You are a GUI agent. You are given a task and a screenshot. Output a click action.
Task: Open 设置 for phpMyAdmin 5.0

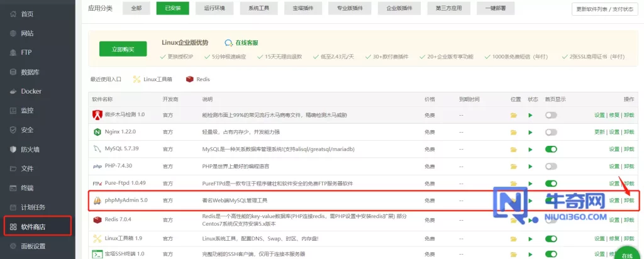(x=614, y=201)
